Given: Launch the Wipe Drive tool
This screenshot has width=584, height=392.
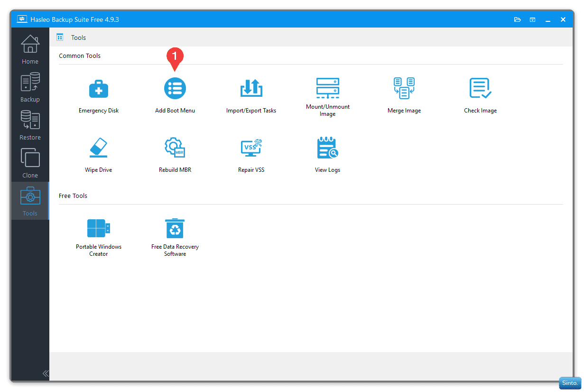Looking at the screenshot, I should coord(99,156).
